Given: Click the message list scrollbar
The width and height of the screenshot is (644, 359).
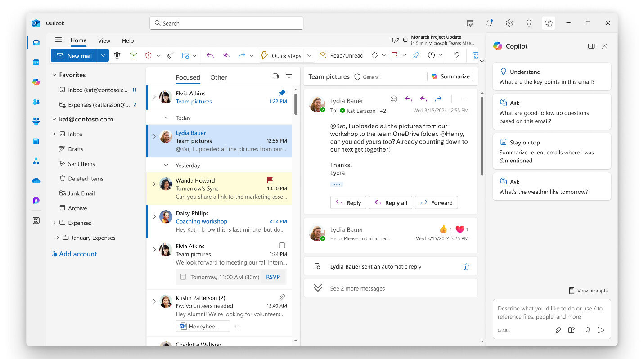Looking at the screenshot, I should [x=295, y=104].
